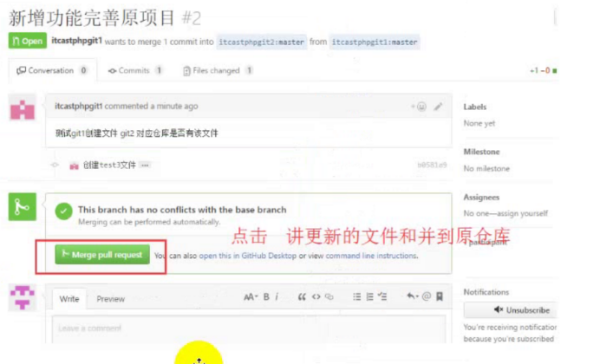
Task: Click the Unsubscribe notifications button
Action: tap(511, 310)
